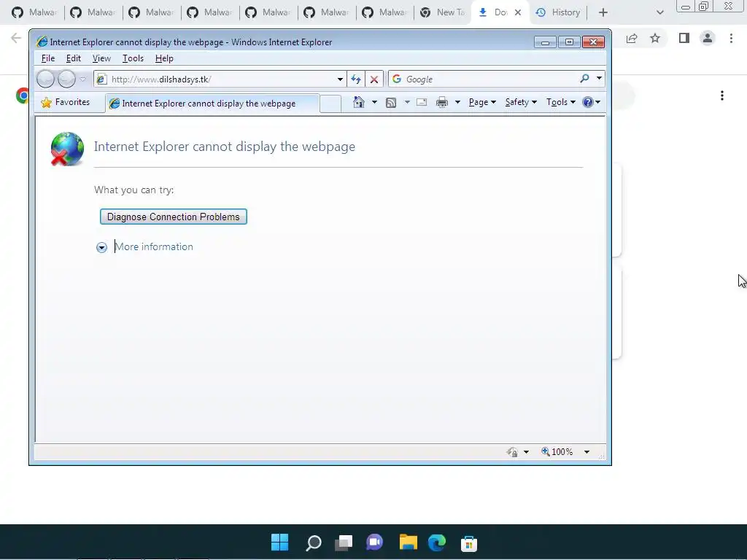Viewport: 747px width, 560px height.
Task: Expand the Print dropdown arrow
Action: click(457, 102)
